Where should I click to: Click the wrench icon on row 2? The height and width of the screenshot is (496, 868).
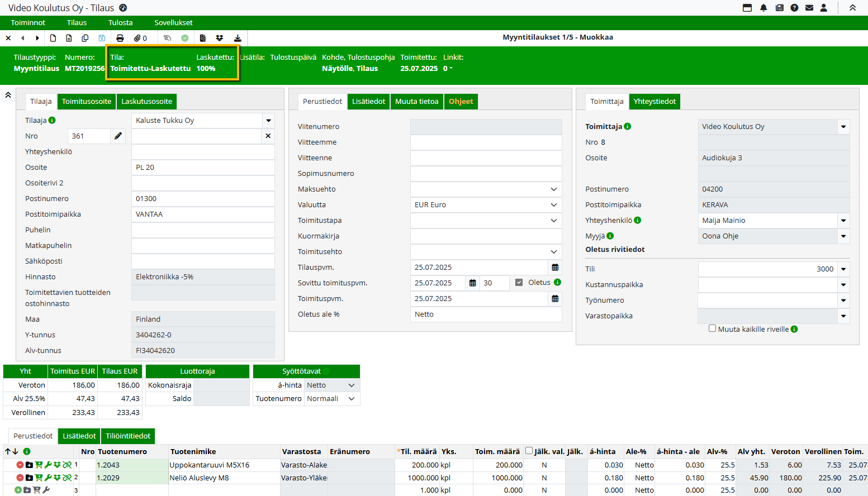[49, 478]
